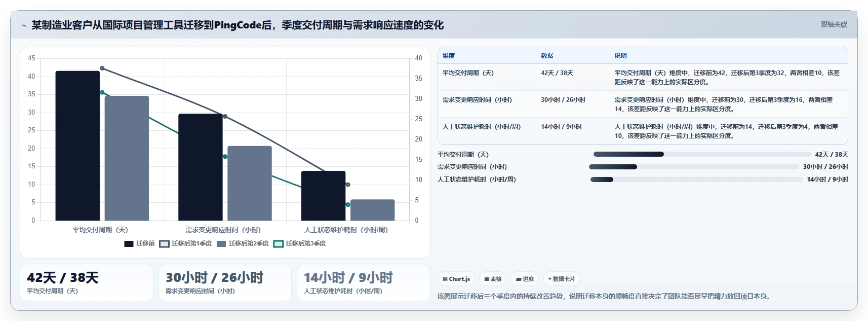
Task: Click the green line point at 需求变更响应时间
Action: (x=225, y=156)
